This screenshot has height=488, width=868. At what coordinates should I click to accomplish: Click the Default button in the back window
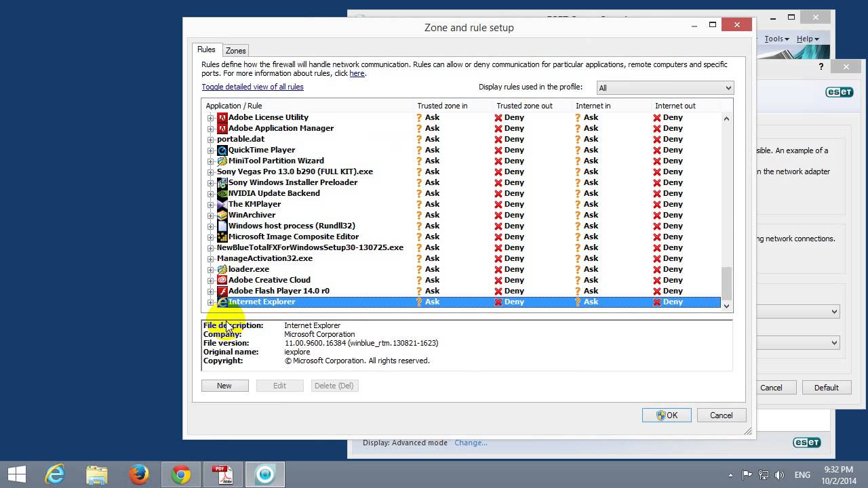[x=826, y=388]
